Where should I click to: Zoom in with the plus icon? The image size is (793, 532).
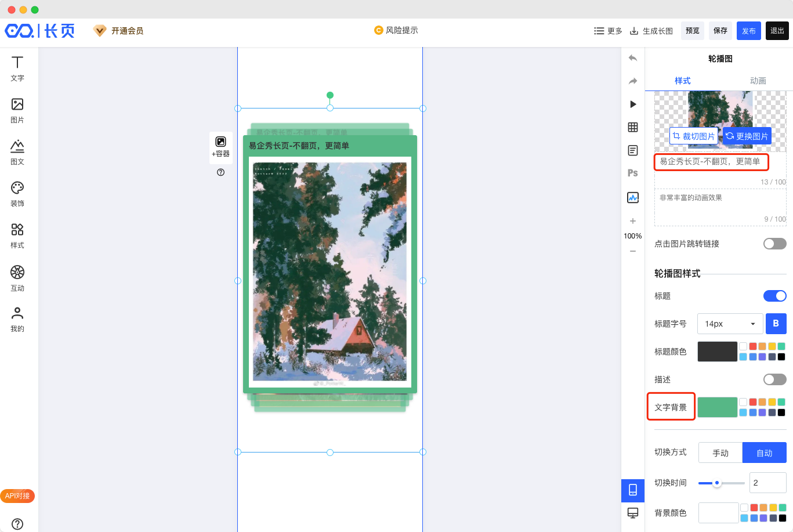pos(633,221)
